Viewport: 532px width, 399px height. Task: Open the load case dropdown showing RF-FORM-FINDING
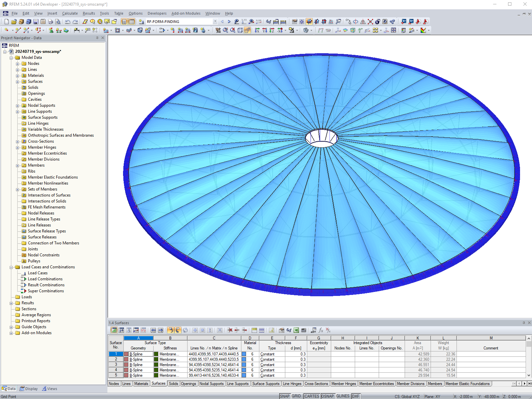[x=215, y=21]
